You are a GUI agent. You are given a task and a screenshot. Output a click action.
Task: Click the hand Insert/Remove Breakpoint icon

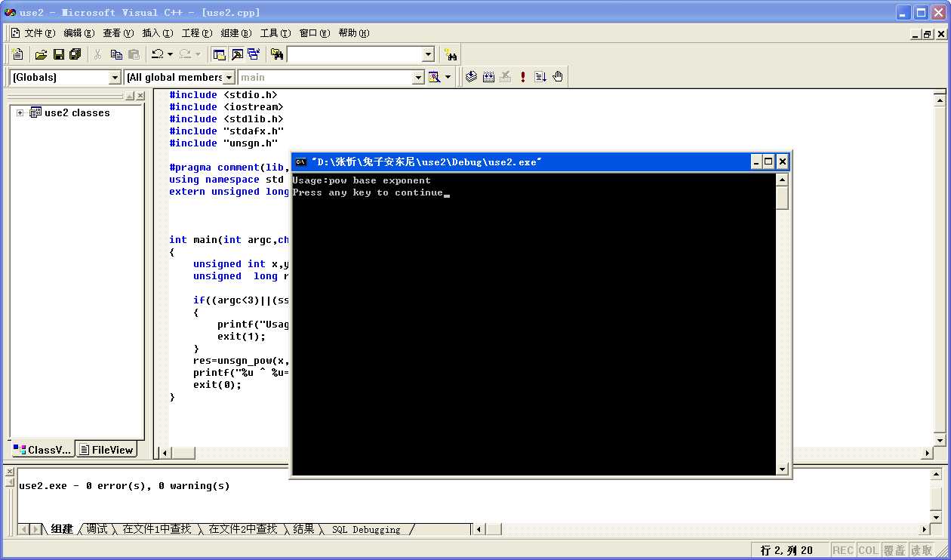(x=558, y=77)
